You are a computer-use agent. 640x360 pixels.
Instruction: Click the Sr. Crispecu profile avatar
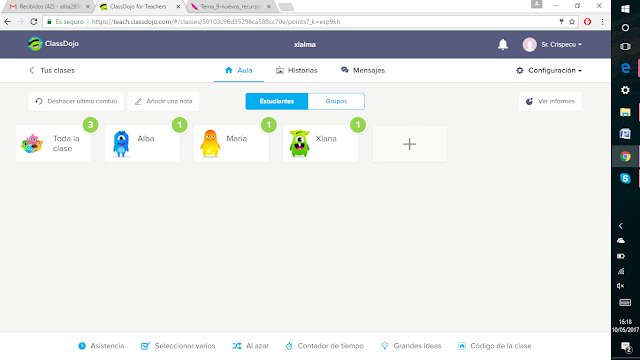click(529, 44)
